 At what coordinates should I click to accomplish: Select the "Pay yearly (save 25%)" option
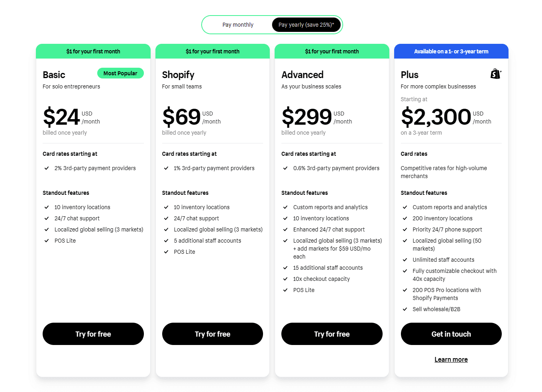(306, 24)
